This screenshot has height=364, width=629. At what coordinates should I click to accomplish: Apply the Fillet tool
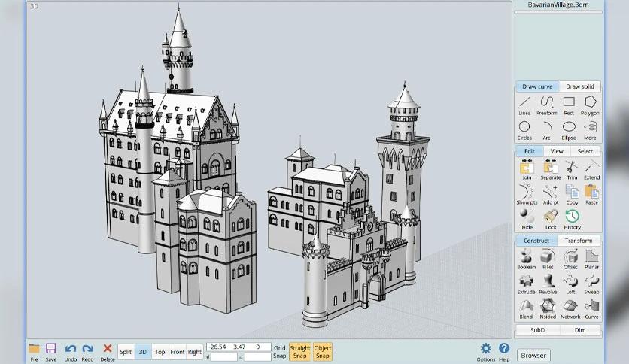[548, 259]
